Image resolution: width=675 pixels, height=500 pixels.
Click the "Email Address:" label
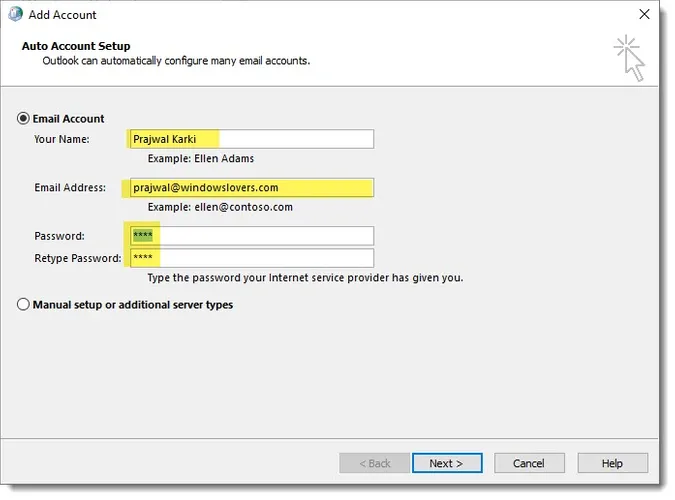70,187
